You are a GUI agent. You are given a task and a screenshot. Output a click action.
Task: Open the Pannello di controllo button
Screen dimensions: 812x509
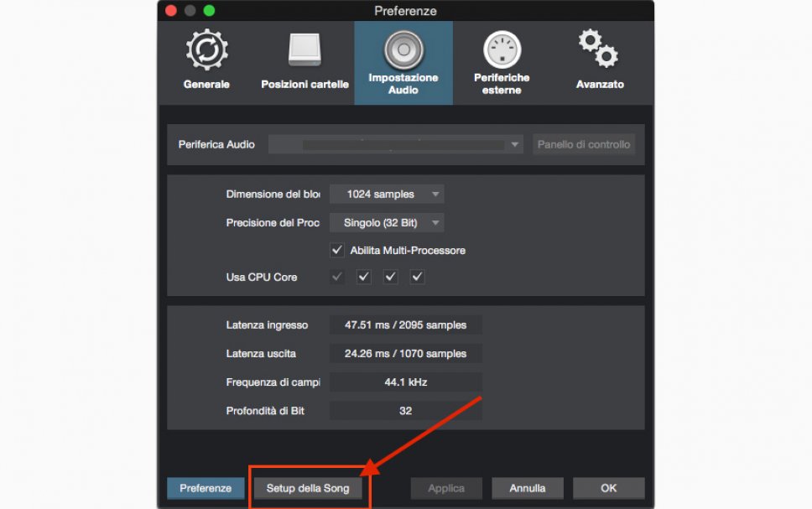tap(584, 144)
